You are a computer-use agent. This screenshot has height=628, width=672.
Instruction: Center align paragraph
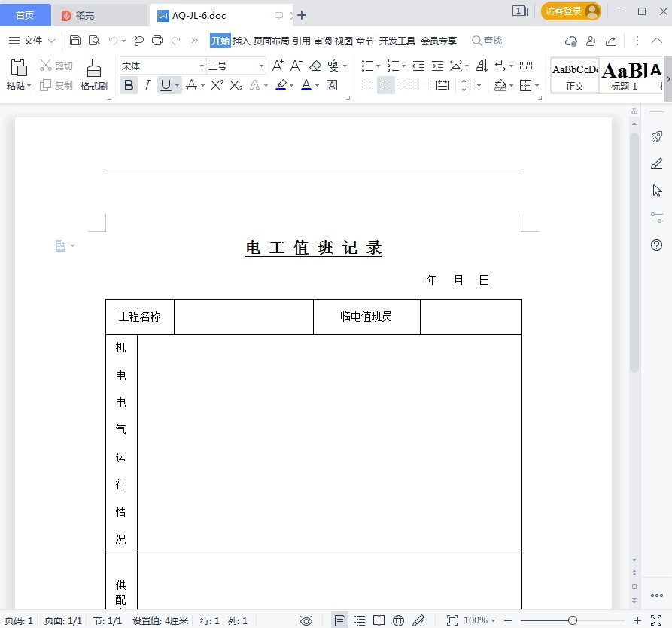click(386, 85)
